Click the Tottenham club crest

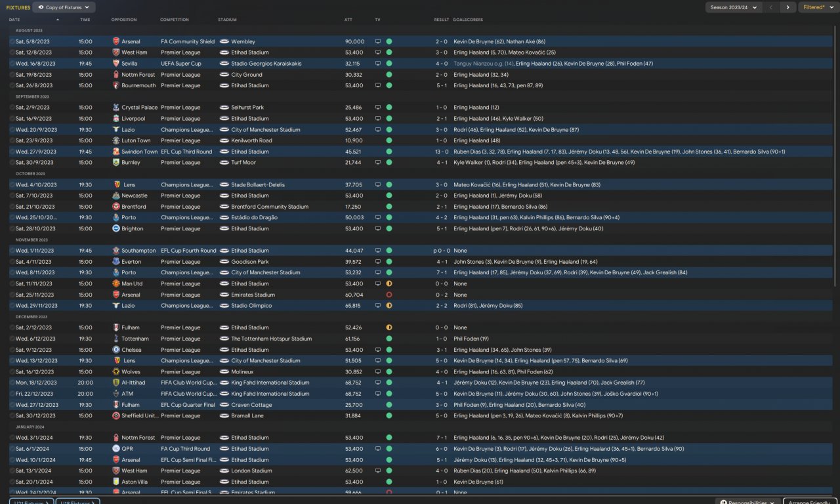116,339
